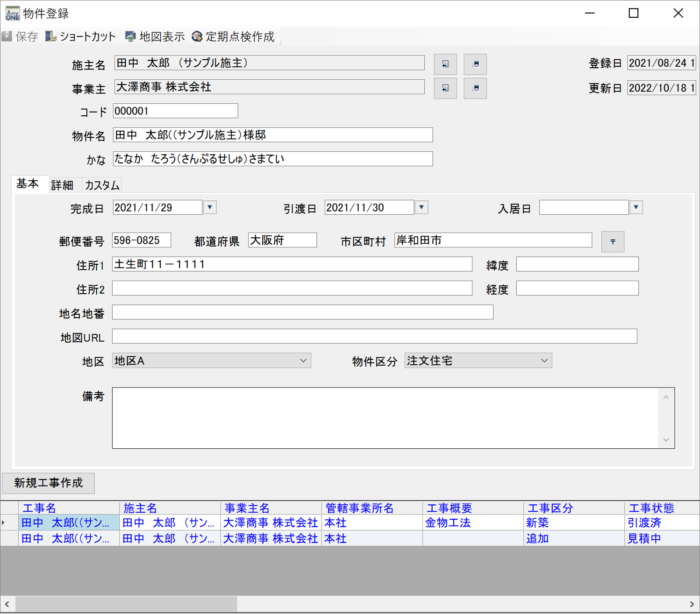Click the postal lookup button beside 市区町村
The width and height of the screenshot is (700, 614).
[x=612, y=241]
